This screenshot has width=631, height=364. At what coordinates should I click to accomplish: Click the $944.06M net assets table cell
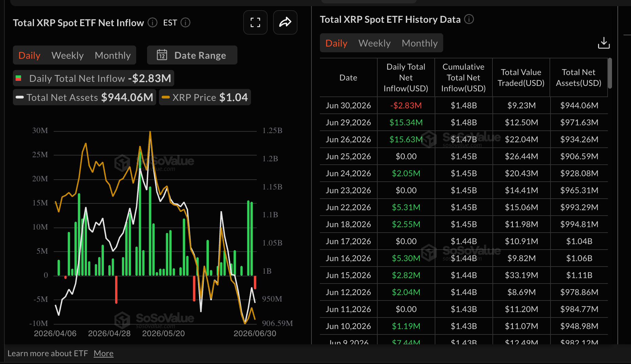579,106
